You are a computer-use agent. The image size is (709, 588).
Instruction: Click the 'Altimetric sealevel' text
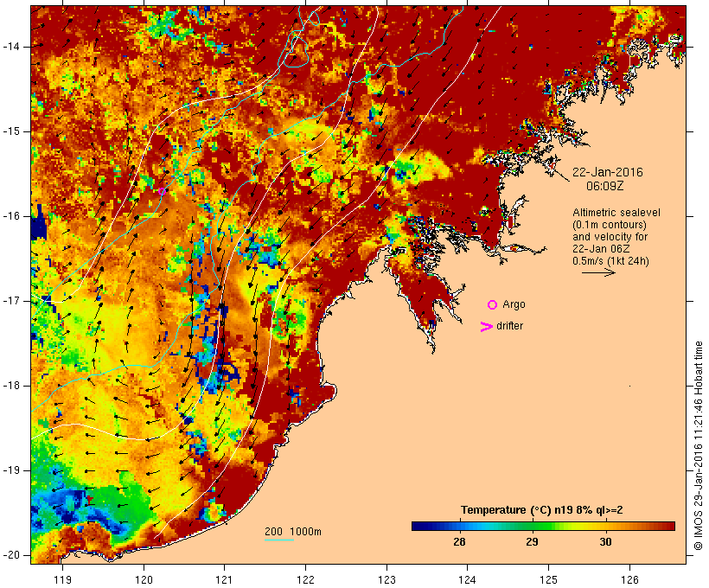click(616, 213)
